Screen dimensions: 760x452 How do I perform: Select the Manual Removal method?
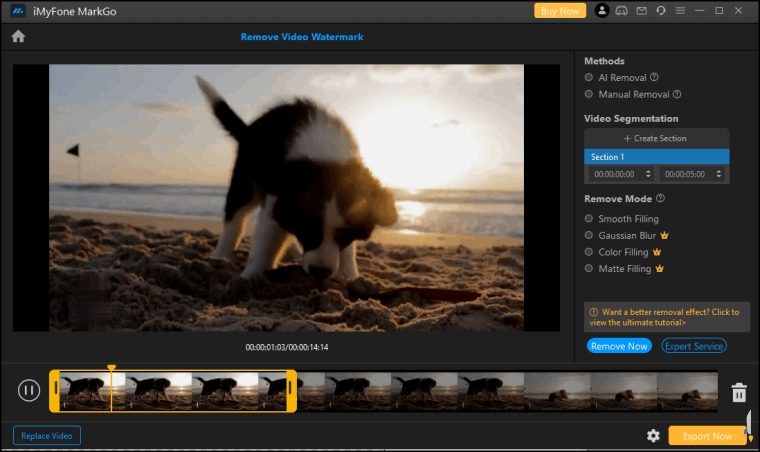(x=589, y=95)
